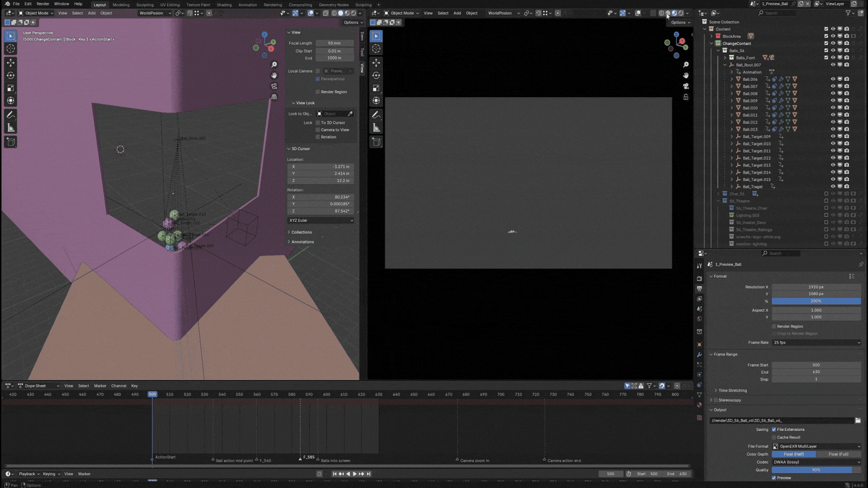Expand the Annotations panel
The image size is (868, 488).
tap(302, 242)
